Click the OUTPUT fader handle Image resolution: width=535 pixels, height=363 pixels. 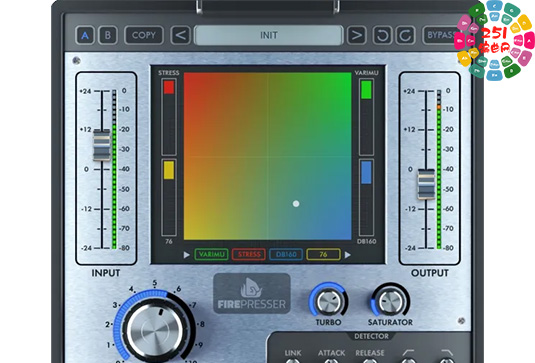(426, 184)
